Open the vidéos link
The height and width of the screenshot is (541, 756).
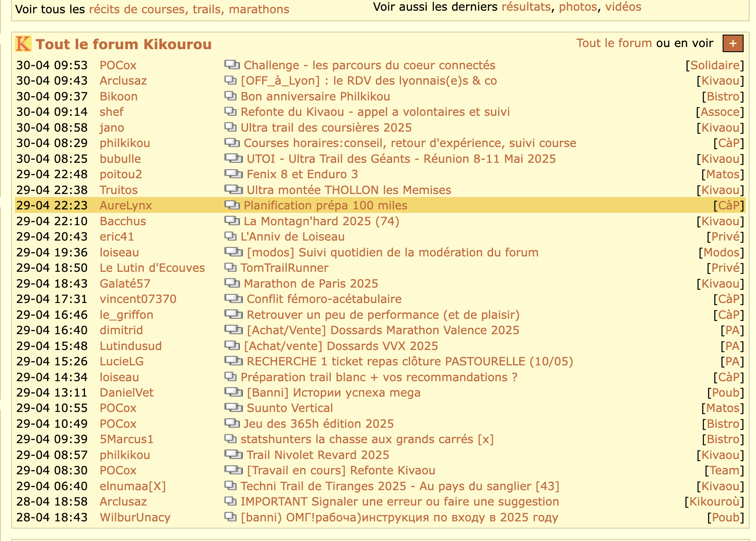(623, 7)
